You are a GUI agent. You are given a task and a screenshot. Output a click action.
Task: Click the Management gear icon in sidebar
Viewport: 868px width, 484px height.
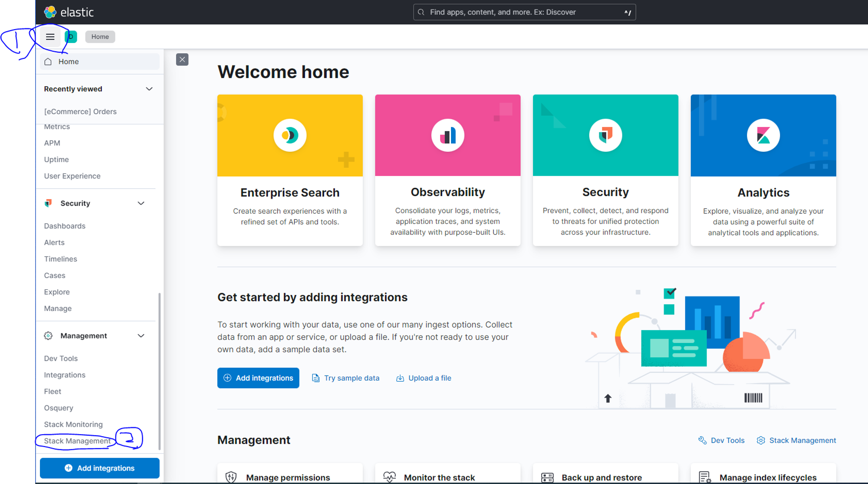[48, 336]
